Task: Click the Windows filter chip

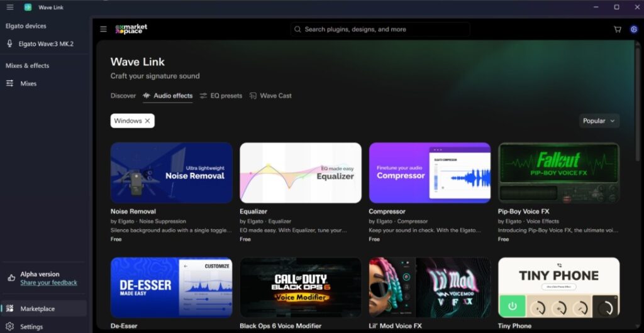Action: click(x=132, y=121)
